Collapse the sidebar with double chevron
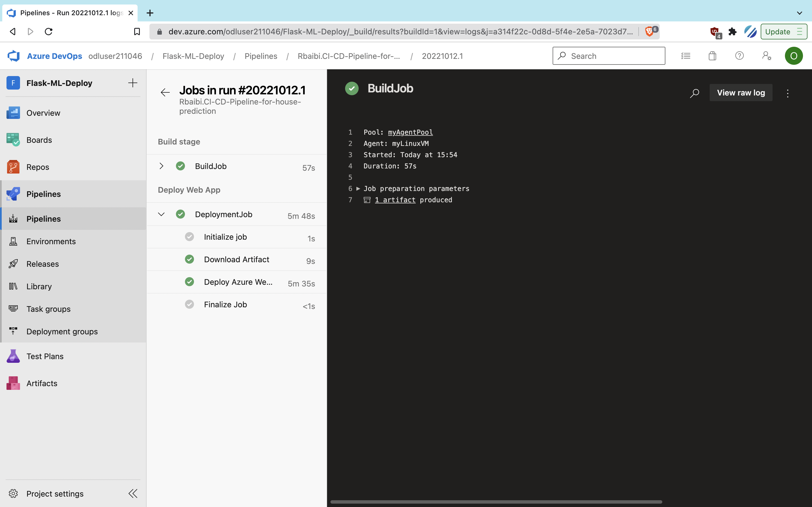This screenshot has height=507, width=812. tap(133, 493)
